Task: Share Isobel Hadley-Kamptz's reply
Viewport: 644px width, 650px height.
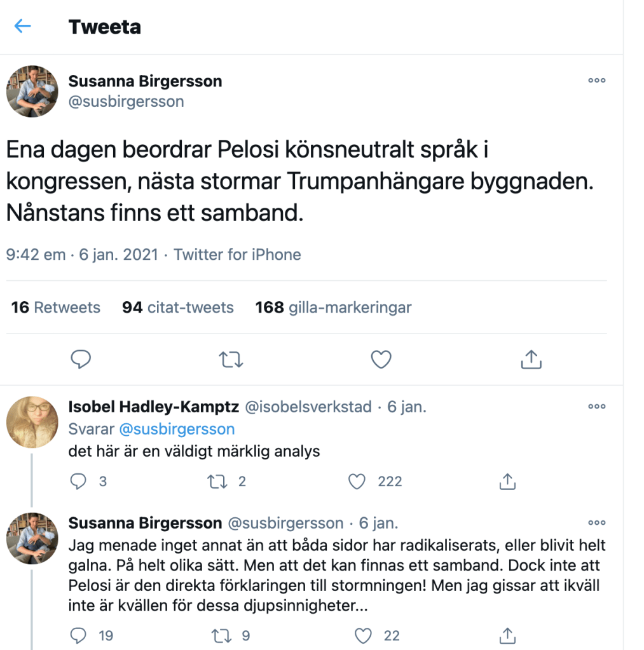Action: [x=507, y=482]
